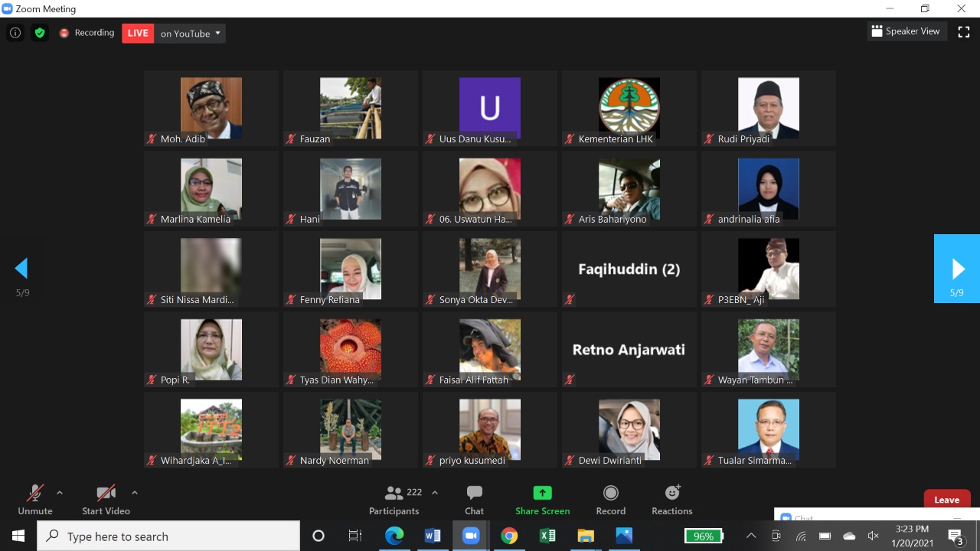
Task: Expand the Participants options caret
Action: pyautogui.click(x=435, y=493)
